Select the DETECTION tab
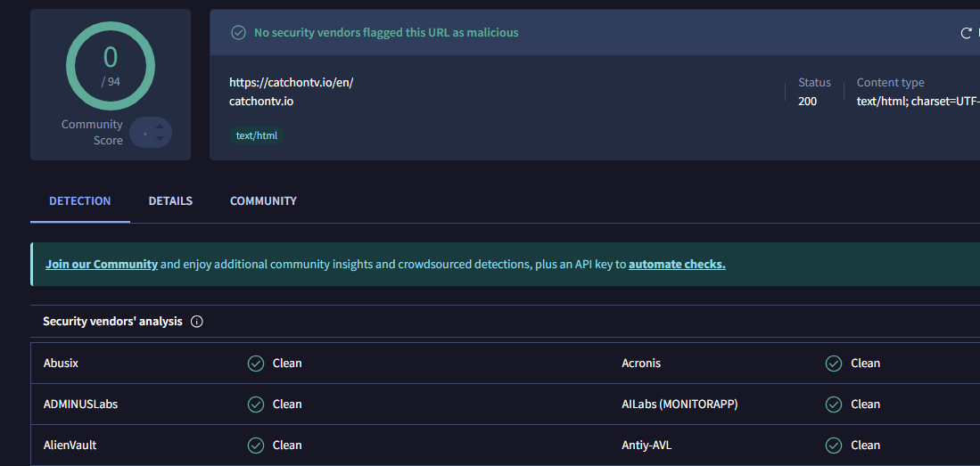 pyautogui.click(x=80, y=201)
